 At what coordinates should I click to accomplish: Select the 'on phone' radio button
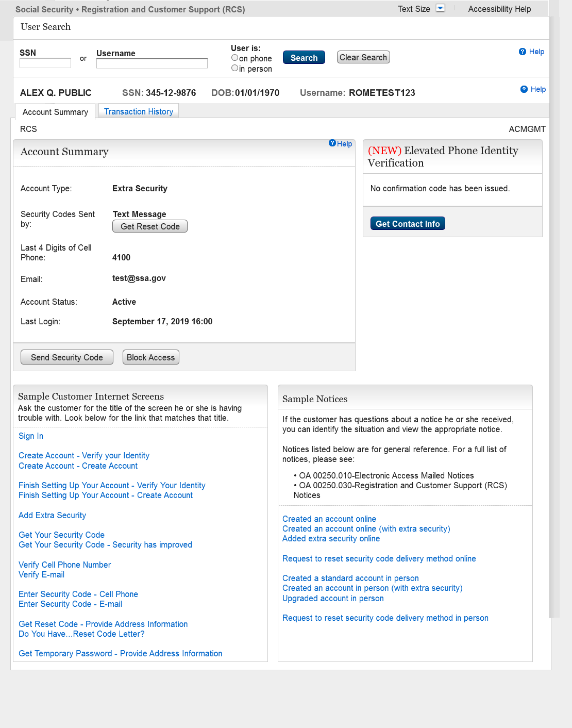pyautogui.click(x=234, y=58)
